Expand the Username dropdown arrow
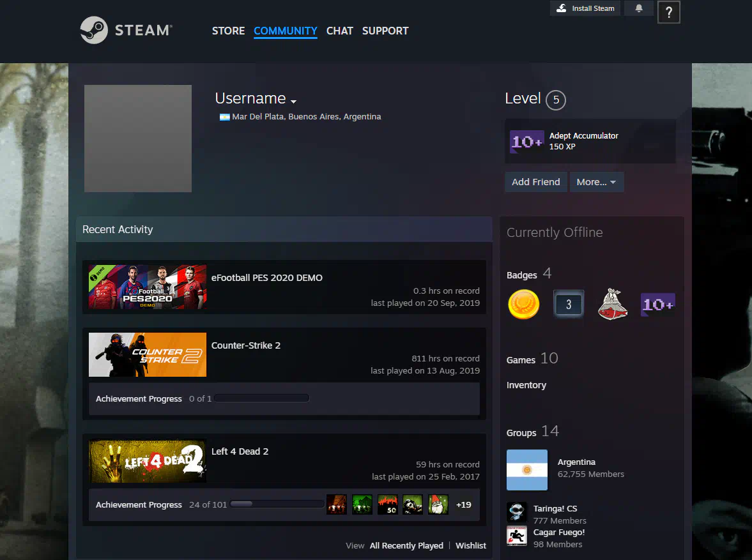 pos(293,101)
